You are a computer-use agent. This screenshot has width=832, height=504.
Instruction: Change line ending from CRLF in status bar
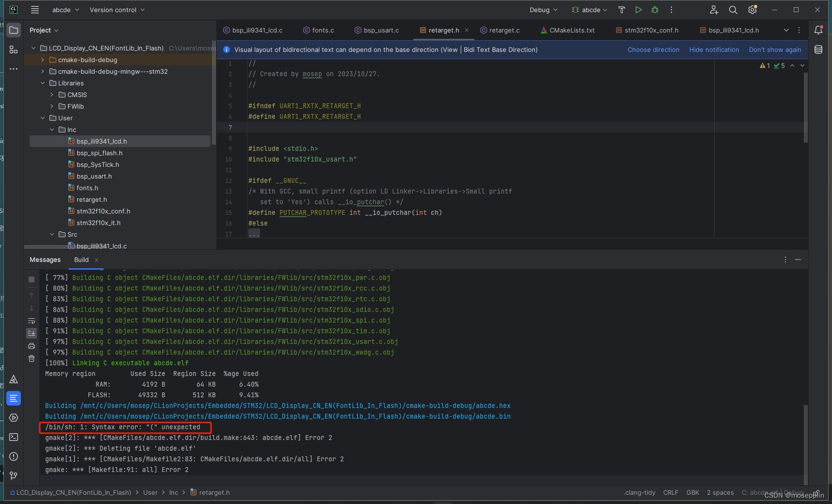pyautogui.click(x=669, y=493)
